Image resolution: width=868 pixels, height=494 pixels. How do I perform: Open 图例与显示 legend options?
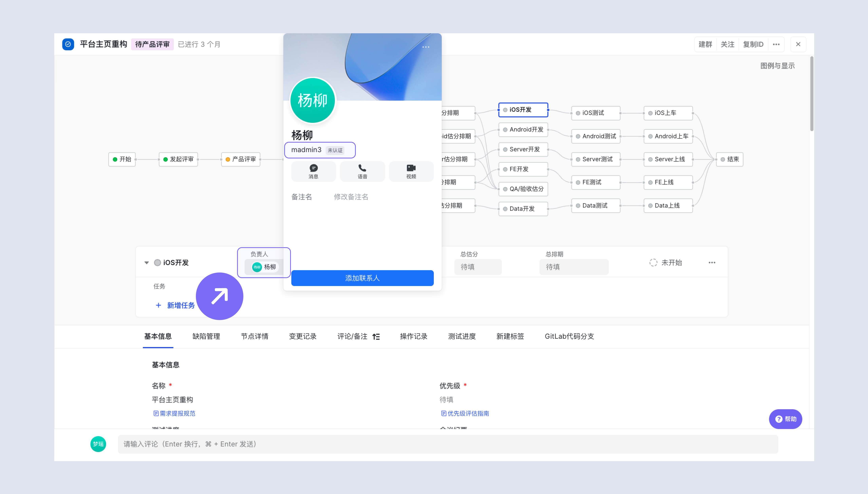[x=778, y=66]
